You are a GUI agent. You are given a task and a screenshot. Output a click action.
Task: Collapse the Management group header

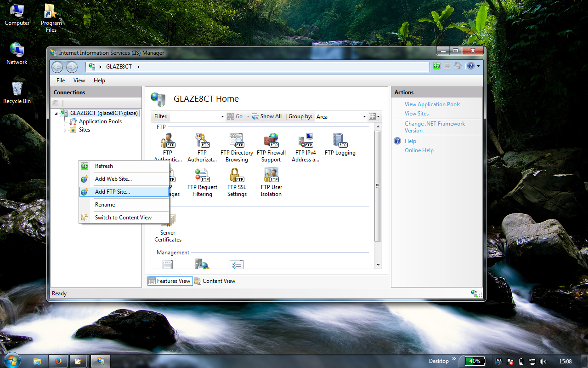[173, 253]
